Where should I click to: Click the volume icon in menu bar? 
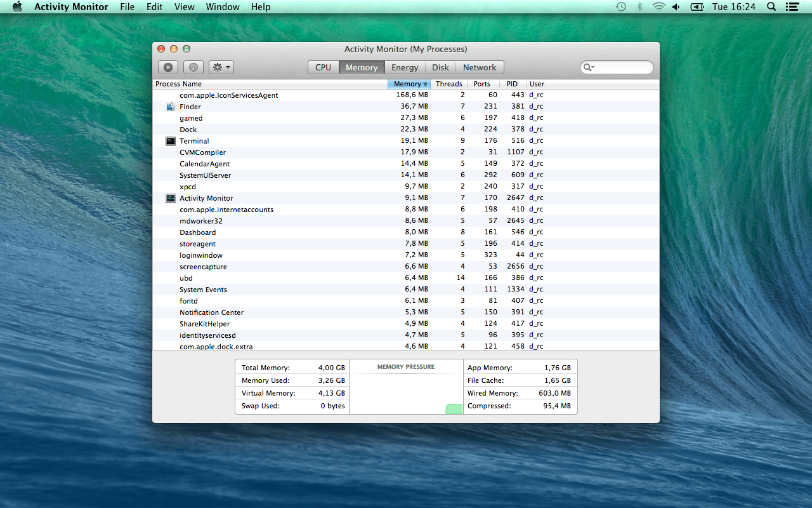676,7
